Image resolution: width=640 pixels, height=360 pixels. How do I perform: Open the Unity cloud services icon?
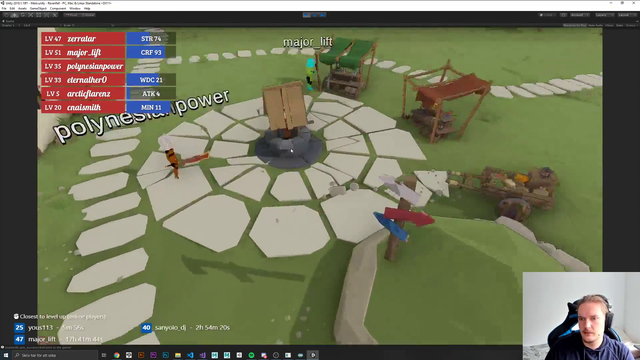pyautogui.click(x=563, y=15)
